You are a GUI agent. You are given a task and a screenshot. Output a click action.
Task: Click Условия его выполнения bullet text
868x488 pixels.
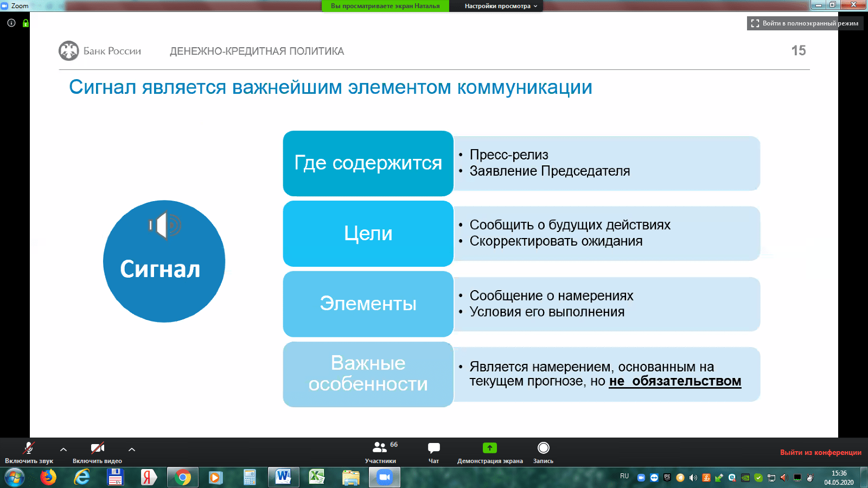(547, 312)
